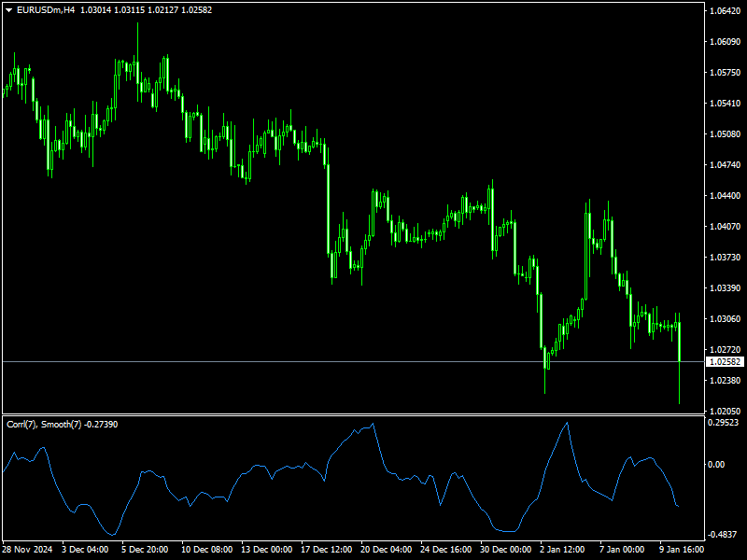Click the 1.04400 price scale value

[726, 196]
